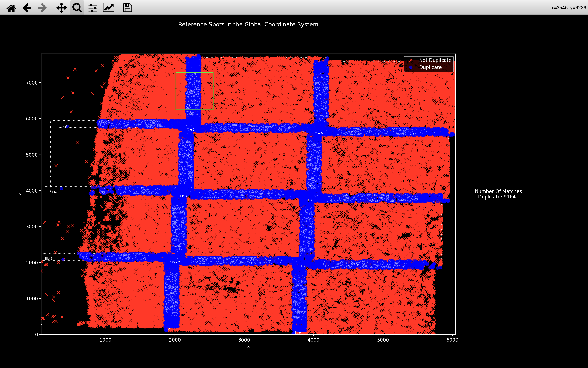Select the Pan axes tool
This screenshot has width=588, height=368.
pos(61,8)
